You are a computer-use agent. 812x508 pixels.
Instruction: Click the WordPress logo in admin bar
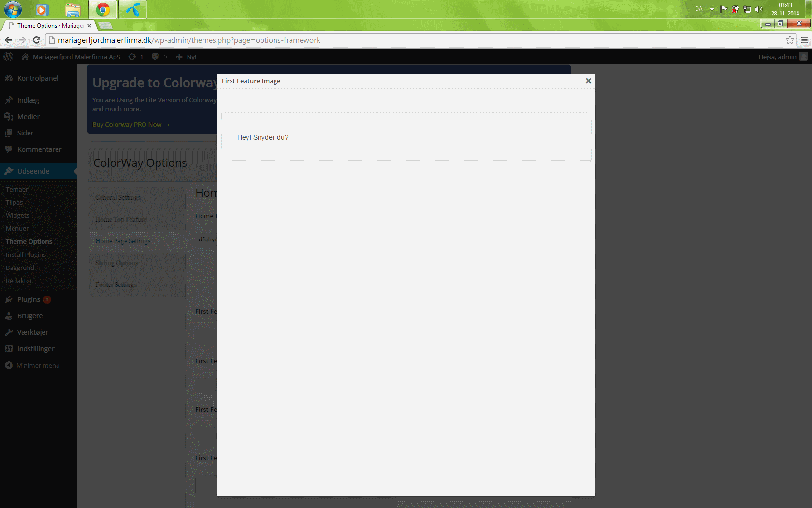pos(8,57)
